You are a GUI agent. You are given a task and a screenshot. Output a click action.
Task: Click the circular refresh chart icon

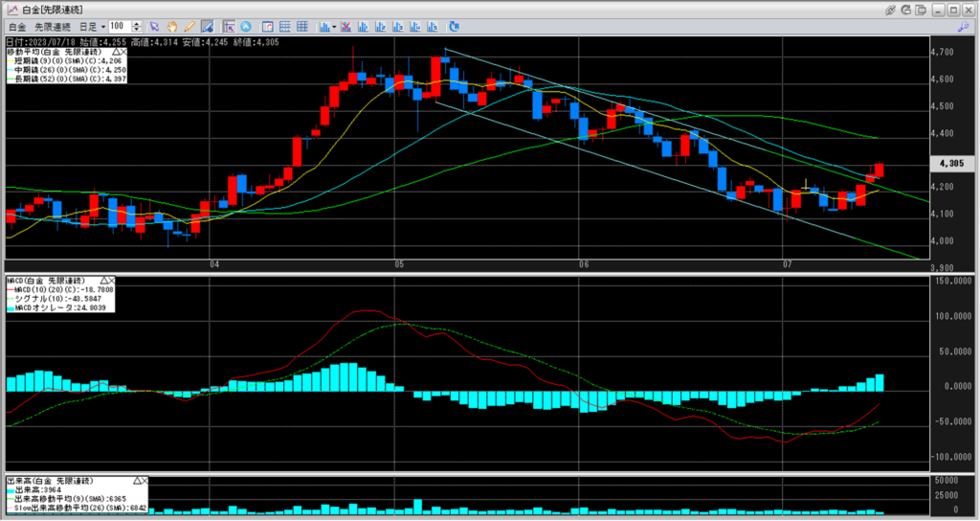point(246,26)
